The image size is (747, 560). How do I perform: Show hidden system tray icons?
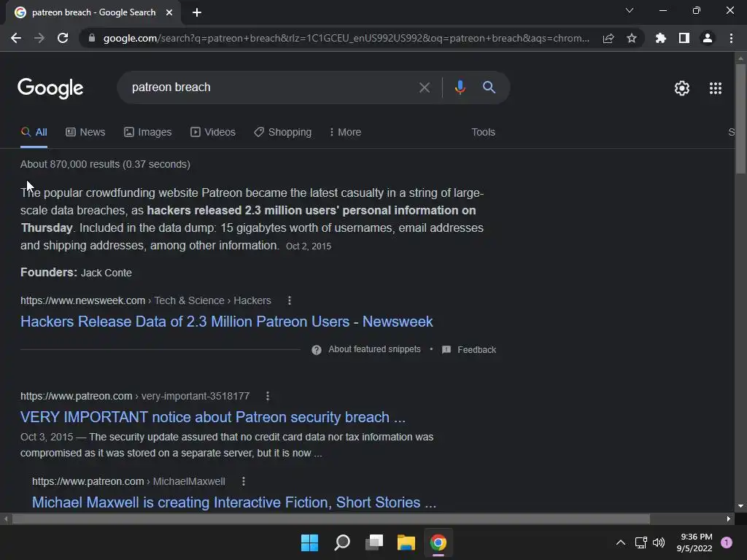620,542
